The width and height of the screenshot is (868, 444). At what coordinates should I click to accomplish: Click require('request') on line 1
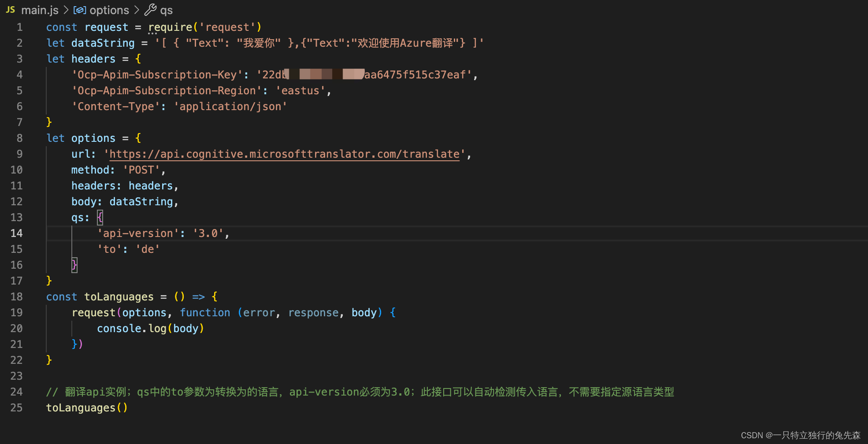tap(205, 27)
